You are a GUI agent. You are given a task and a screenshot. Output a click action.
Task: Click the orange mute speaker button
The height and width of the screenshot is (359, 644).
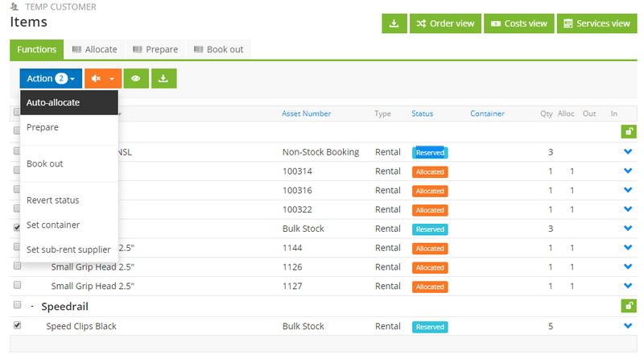(103, 78)
